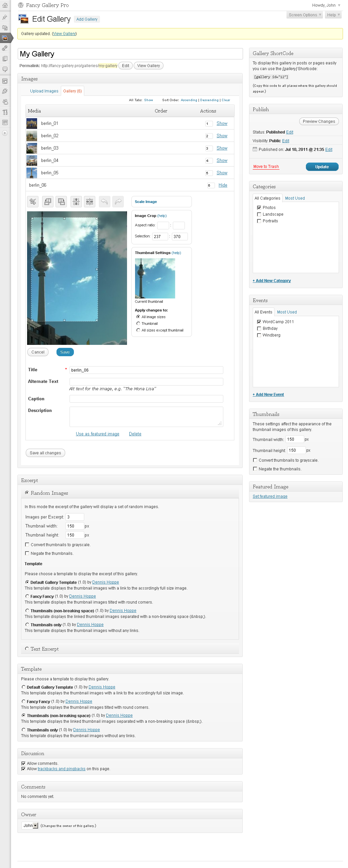Rotate the image counter-clockwise

(47, 202)
